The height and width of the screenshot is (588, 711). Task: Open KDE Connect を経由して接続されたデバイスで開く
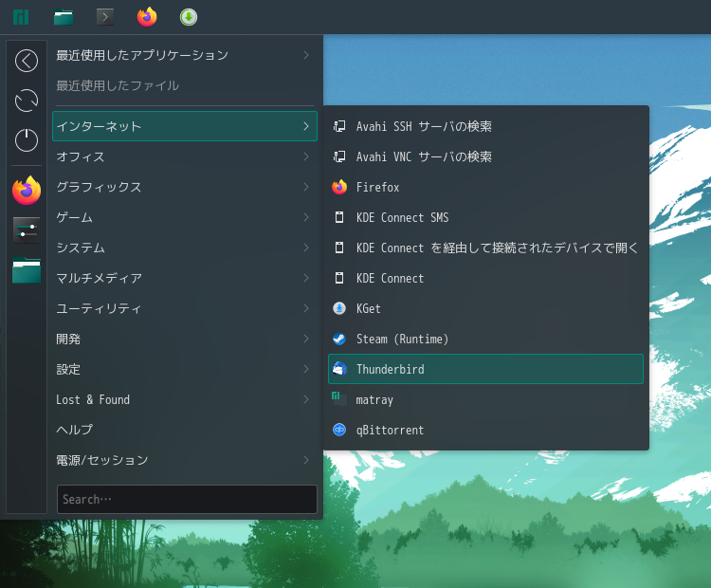[485, 248]
